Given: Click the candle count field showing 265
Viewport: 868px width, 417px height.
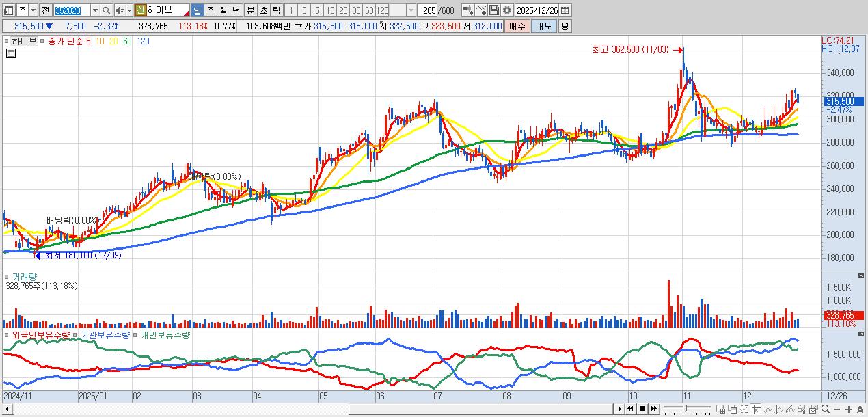Looking at the screenshot, I should [427, 10].
